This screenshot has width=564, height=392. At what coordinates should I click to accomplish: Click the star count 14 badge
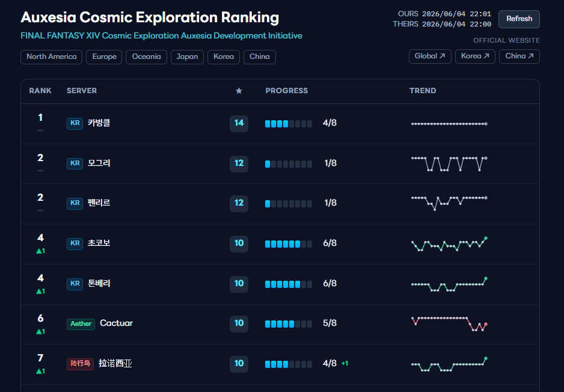click(x=239, y=123)
